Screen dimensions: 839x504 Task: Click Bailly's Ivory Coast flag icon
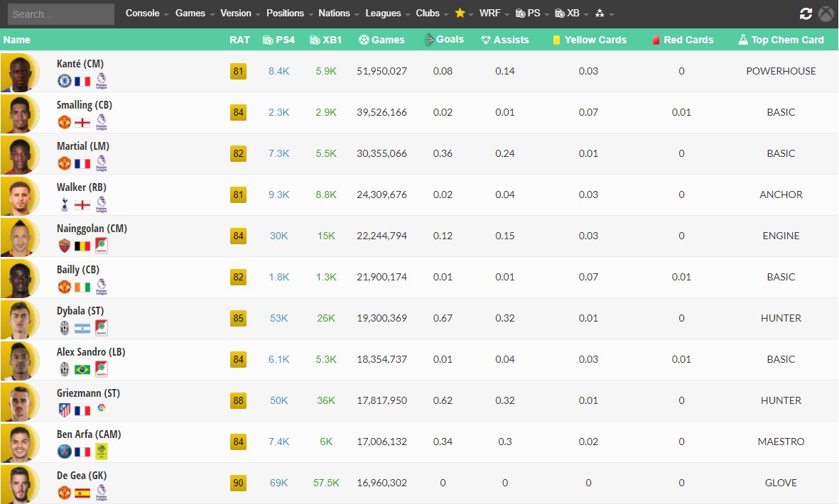click(82, 287)
